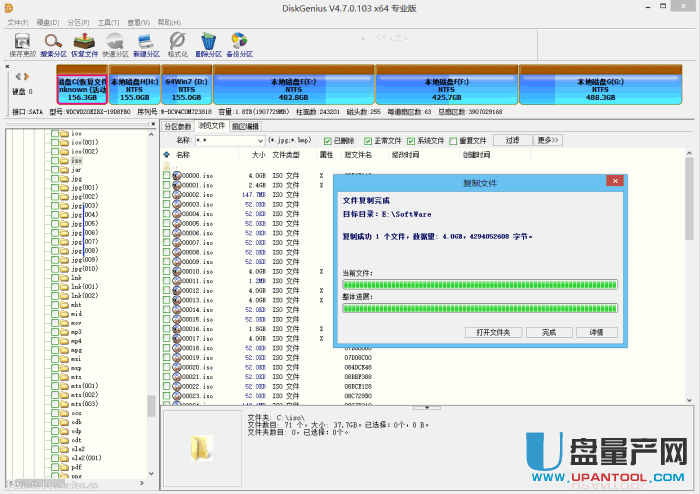The height and width of the screenshot is (494, 700).
Task: Click the 整体进度 overall progress bar
Action: 479,308
